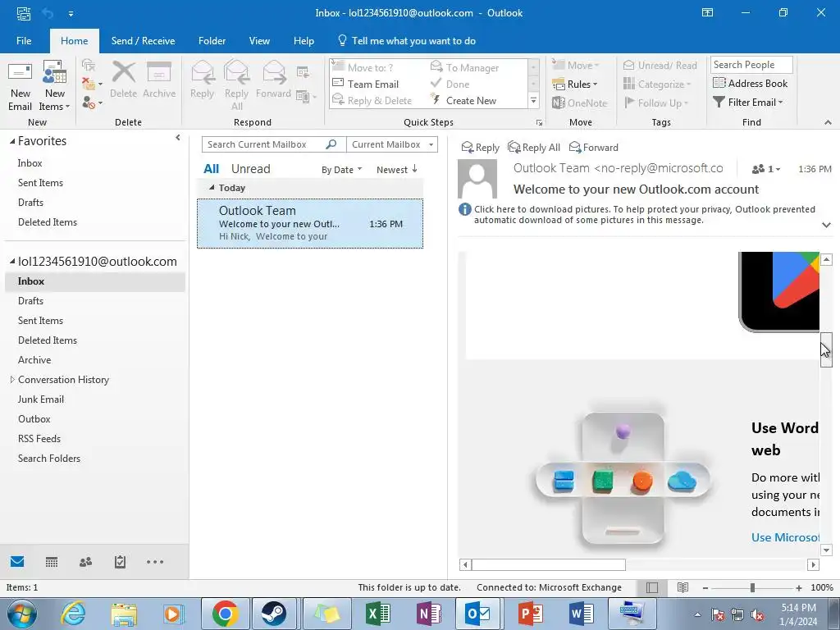This screenshot has height=630, width=840.
Task: Open By Date arrangement dropdown
Action: [342, 169]
